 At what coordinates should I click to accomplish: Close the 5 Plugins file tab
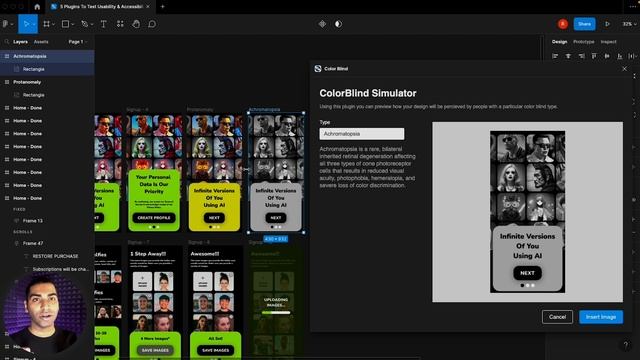(148, 7)
